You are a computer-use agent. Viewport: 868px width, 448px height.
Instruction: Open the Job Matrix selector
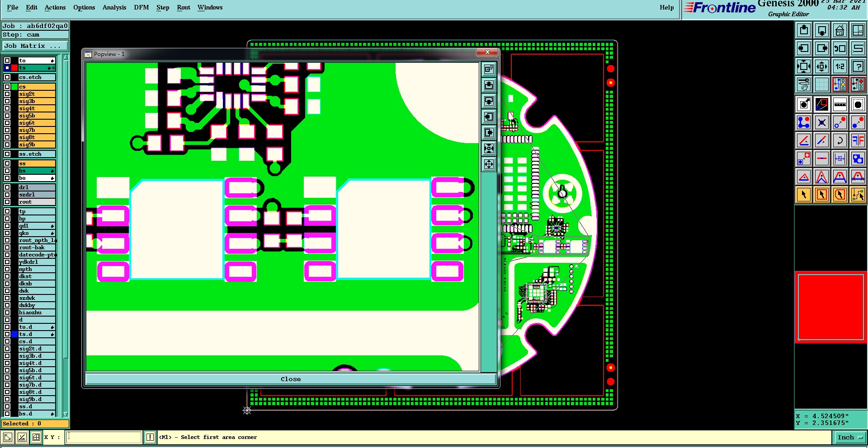tap(35, 46)
